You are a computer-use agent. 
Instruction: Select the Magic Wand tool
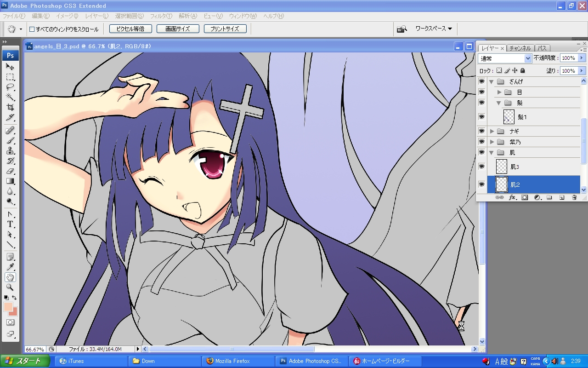point(10,97)
